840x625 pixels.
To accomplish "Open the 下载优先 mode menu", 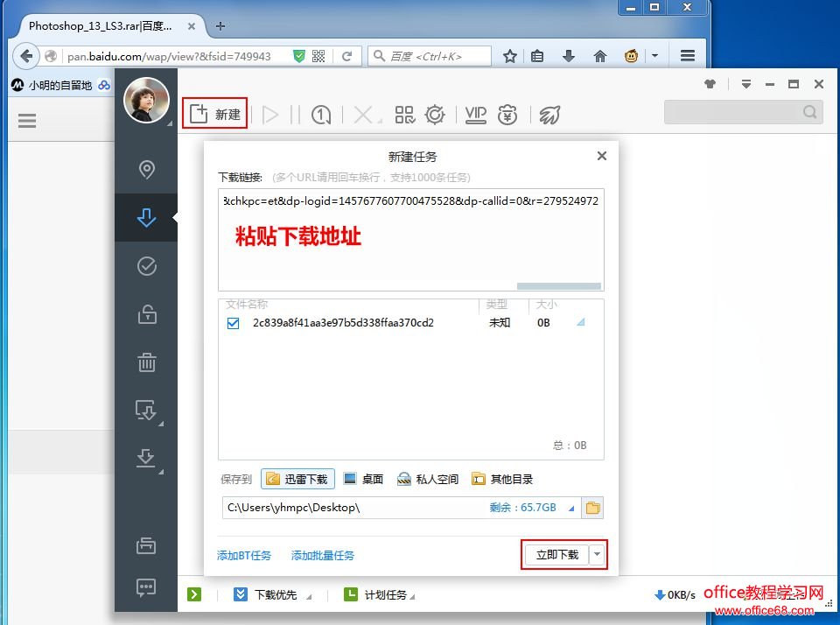I will click(x=273, y=594).
